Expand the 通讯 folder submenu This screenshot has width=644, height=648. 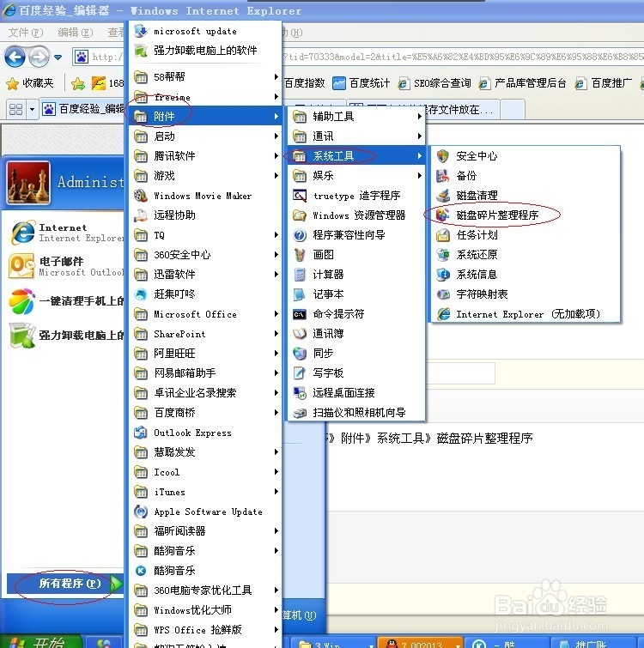pyautogui.click(x=356, y=136)
